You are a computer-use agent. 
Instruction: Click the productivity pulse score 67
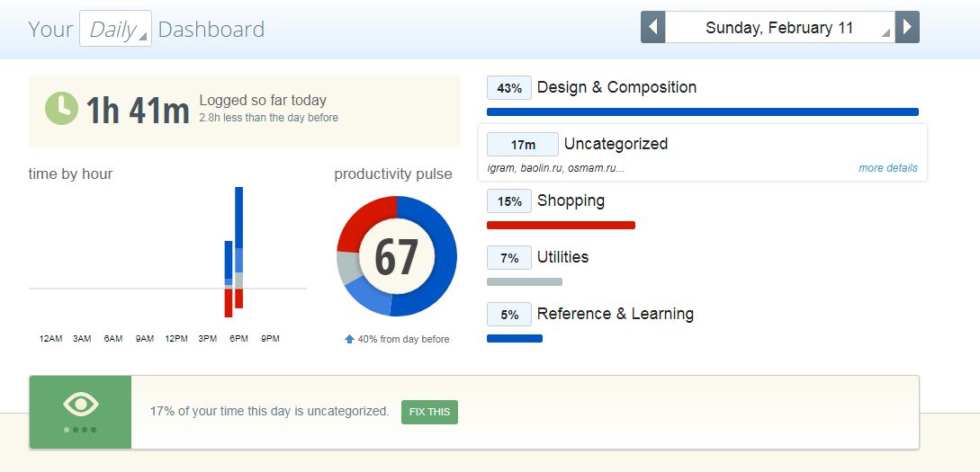[396, 257]
